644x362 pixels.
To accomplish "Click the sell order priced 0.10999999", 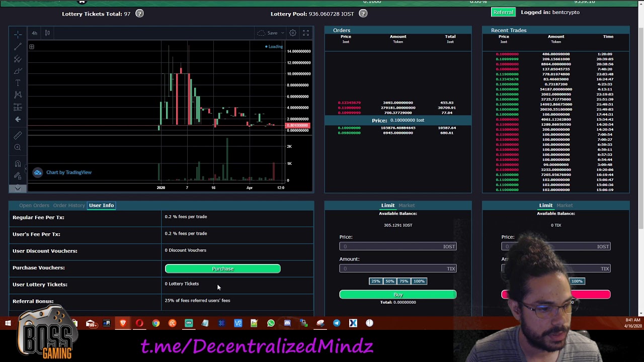I will [397, 113].
